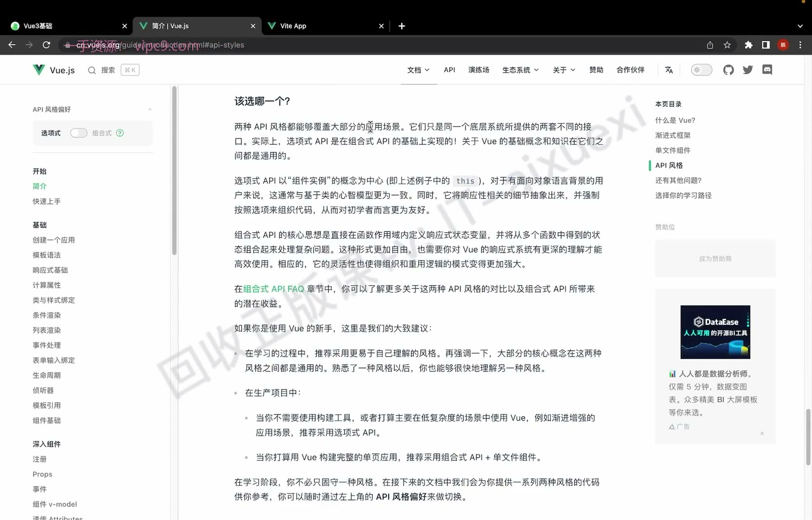Click the page vertical scrollbar thumb
This screenshot has height=520, width=812.
808,437
